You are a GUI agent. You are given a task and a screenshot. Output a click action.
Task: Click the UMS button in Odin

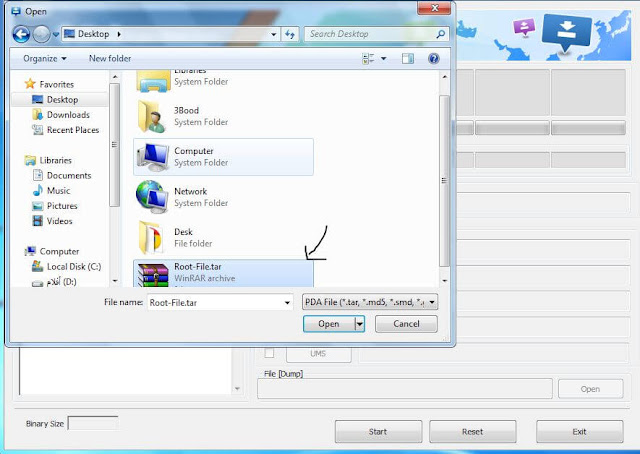tap(318, 354)
